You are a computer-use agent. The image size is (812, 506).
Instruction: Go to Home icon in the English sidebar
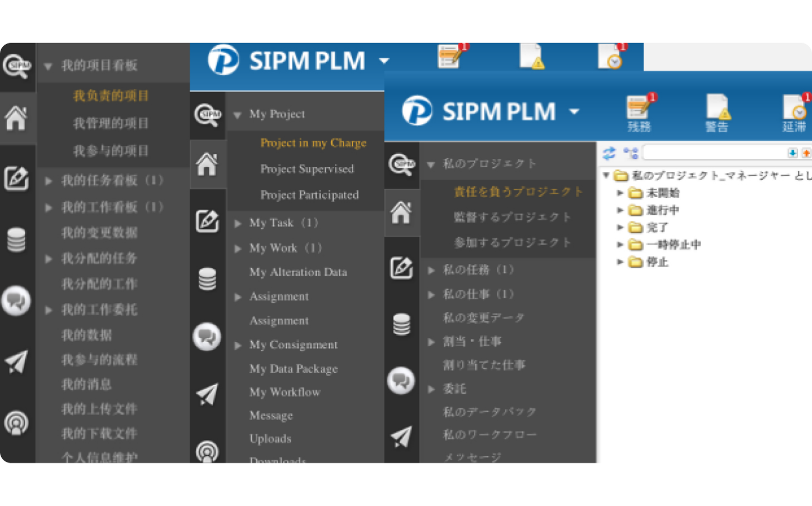pyautogui.click(x=207, y=164)
